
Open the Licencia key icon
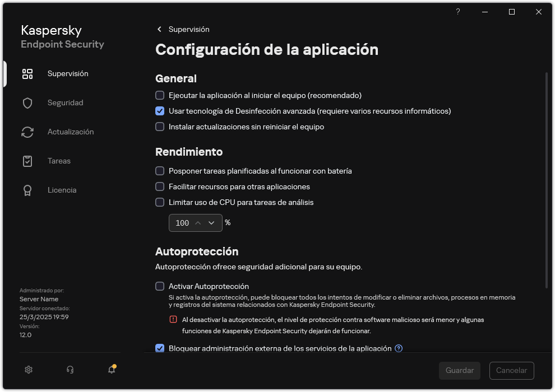(x=27, y=190)
